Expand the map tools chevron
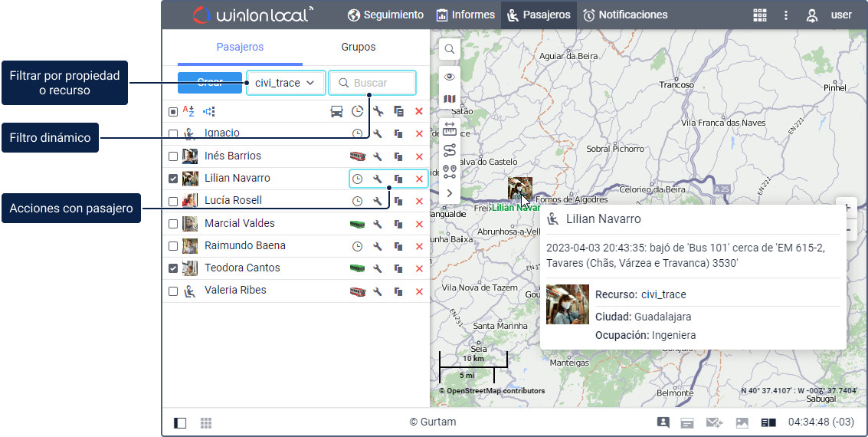This screenshot has width=868, height=437. 450,193
